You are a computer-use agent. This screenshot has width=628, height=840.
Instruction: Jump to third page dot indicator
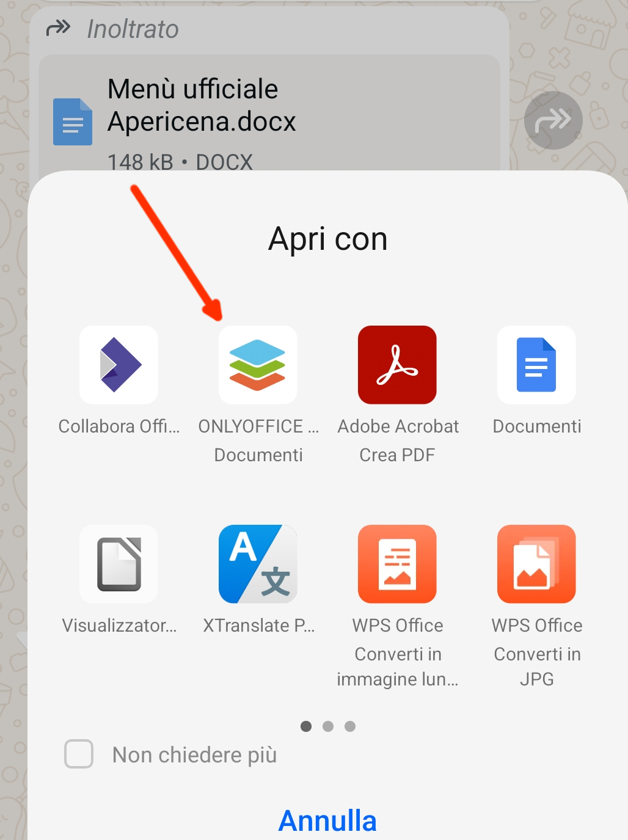point(350,726)
